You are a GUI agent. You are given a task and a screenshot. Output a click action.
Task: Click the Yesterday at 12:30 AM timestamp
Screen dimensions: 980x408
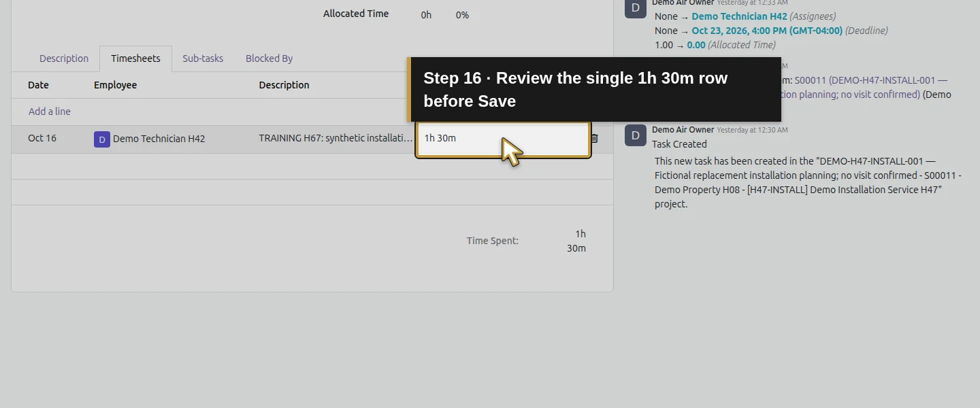click(752, 130)
